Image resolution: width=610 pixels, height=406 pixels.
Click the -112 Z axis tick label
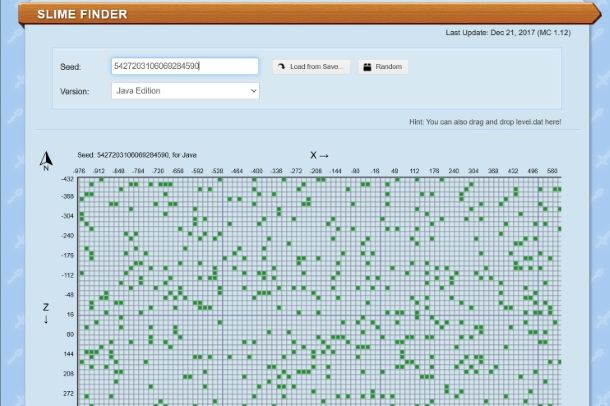tap(67, 275)
